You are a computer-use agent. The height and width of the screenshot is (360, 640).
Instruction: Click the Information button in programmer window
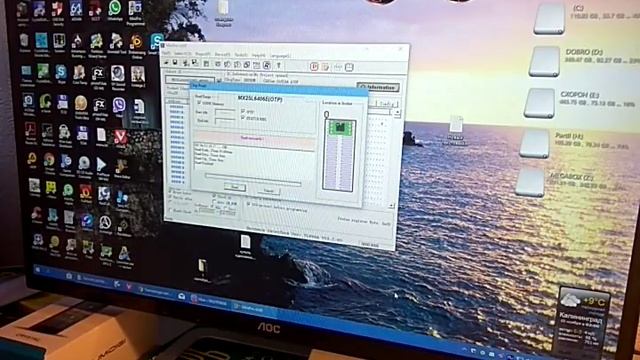click(x=378, y=87)
